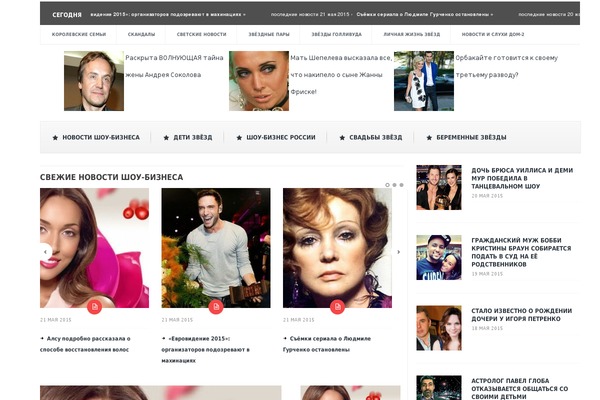Open Личная жизнь звёзд menu item
The image size is (600, 400).
pos(412,34)
